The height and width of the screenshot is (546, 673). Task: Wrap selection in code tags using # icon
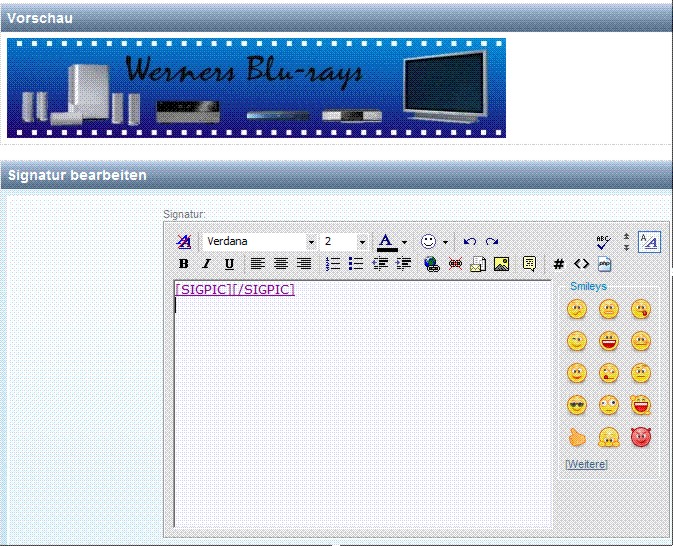(559, 264)
